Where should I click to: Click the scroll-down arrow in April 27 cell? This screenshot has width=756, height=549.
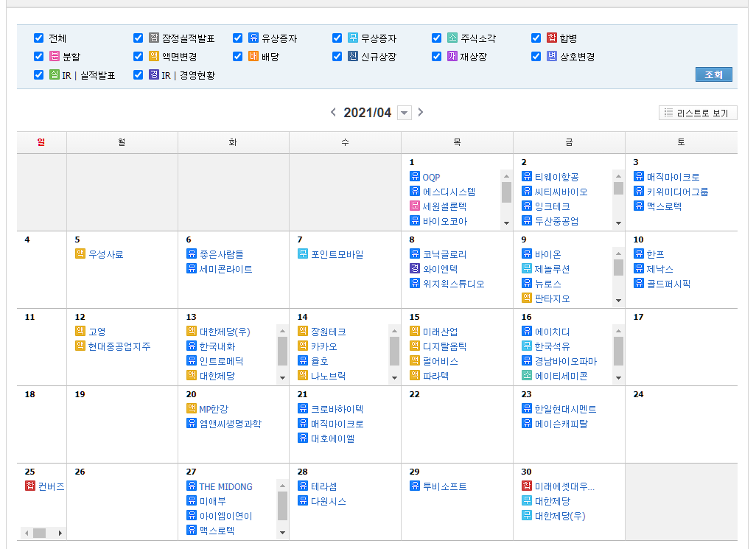click(282, 533)
